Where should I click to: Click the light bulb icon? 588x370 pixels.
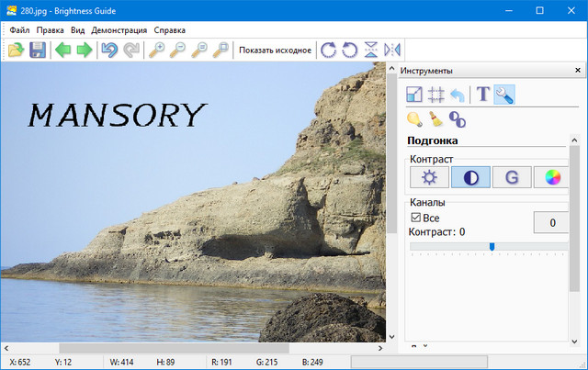415,118
